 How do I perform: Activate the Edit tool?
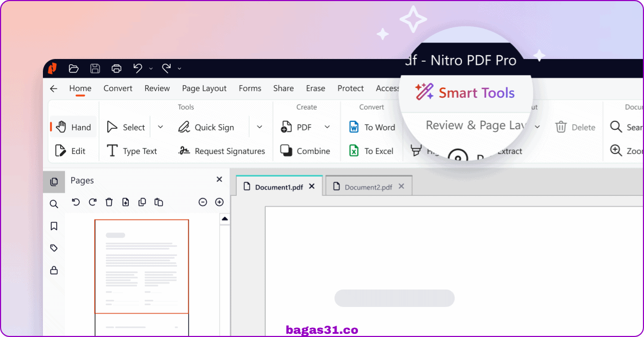tap(70, 151)
